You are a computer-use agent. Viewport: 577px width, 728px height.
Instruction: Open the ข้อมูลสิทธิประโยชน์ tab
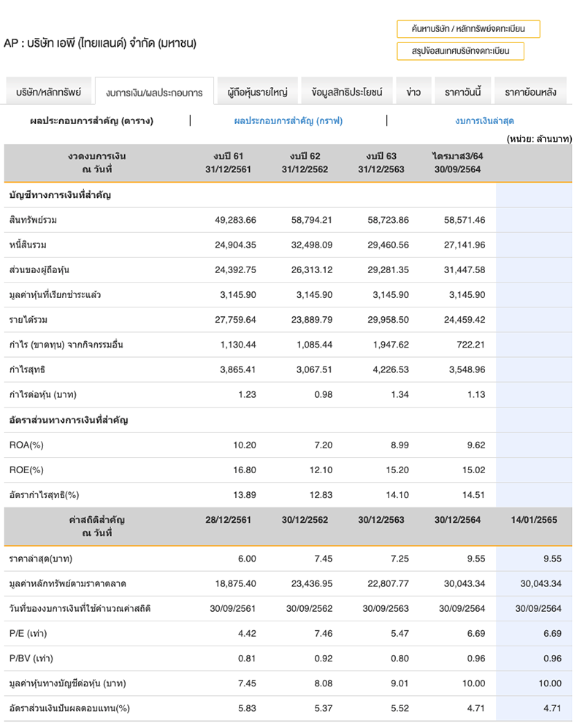tap(346, 93)
